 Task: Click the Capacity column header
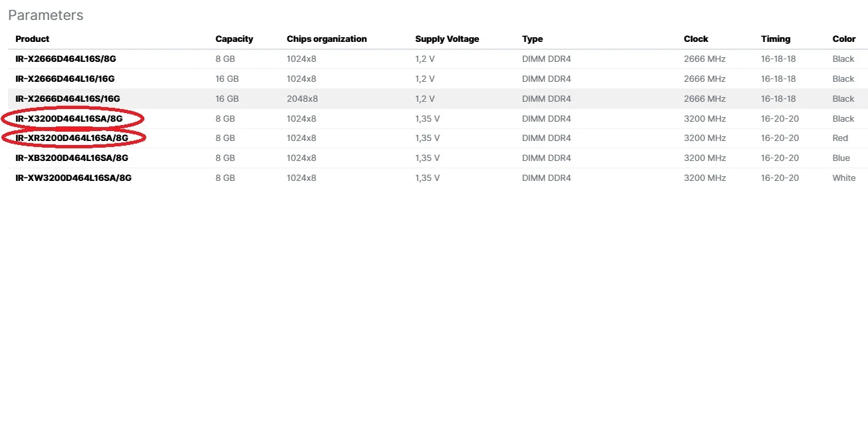point(234,39)
